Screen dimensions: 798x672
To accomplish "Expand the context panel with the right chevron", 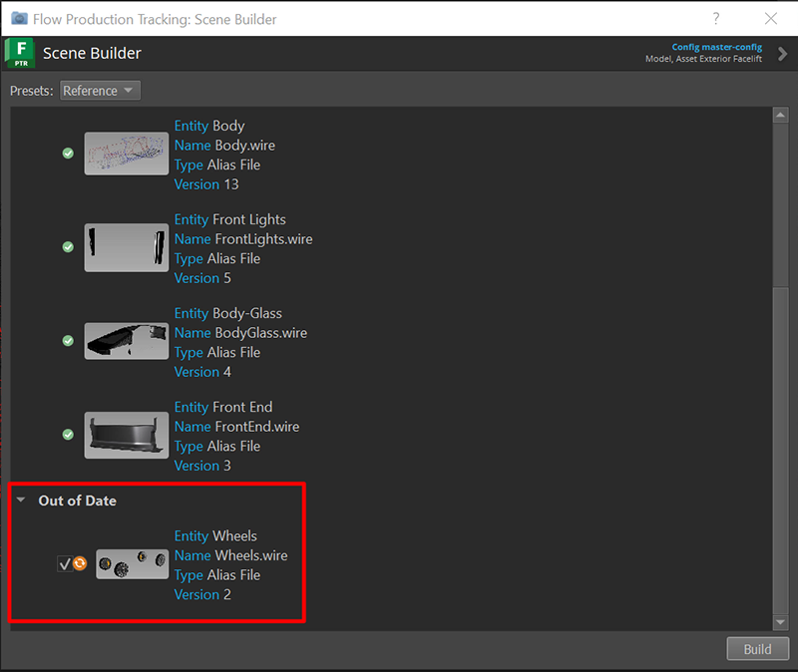I will [783, 54].
